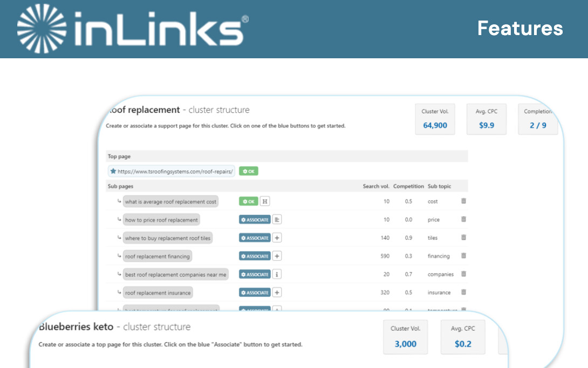Click the plus icon in the roof replacement insurance row
588x368 pixels.
(x=277, y=292)
